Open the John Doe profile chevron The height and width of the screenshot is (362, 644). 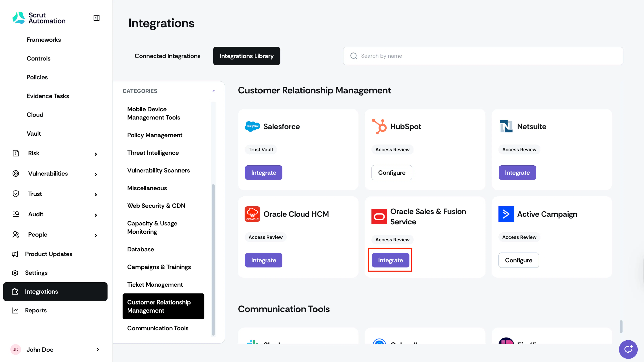(98, 349)
